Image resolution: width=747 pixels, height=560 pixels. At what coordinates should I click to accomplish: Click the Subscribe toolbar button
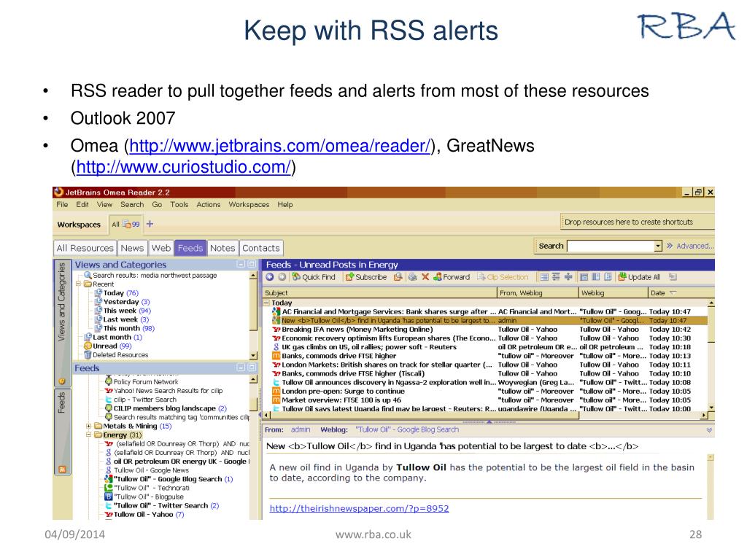click(366, 276)
